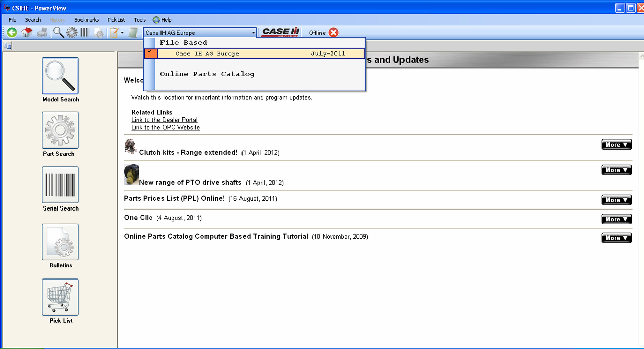Open the Case IH AG Europe catalog dropdown
Viewport: 644px width, 349px height.
(200, 33)
